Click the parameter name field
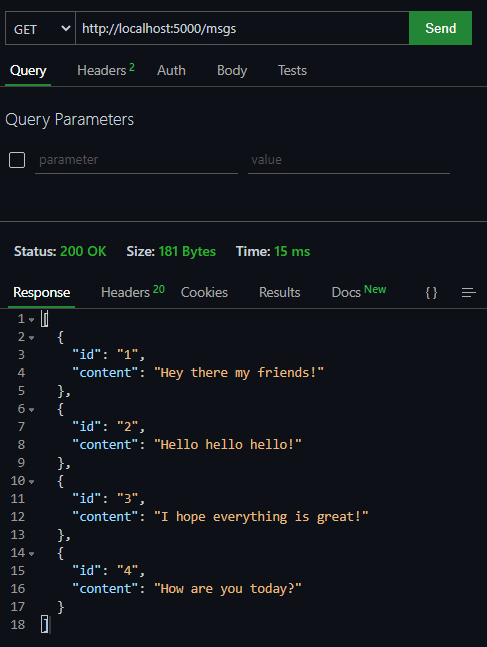Image resolution: width=487 pixels, height=647 pixels. [x=136, y=160]
